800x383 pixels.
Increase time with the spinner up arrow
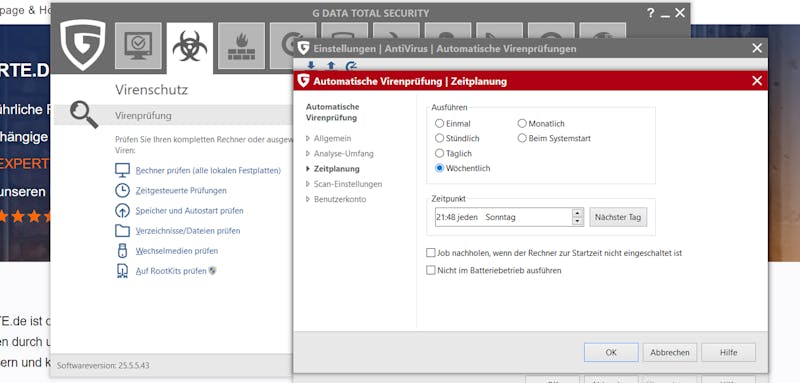coord(577,213)
